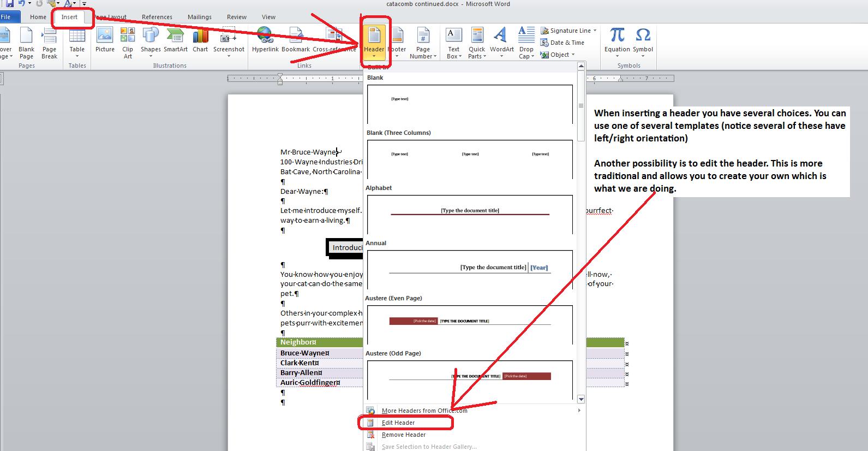Collapse the Header dropdown button
The image size is (868, 451).
tap(374, 43)
